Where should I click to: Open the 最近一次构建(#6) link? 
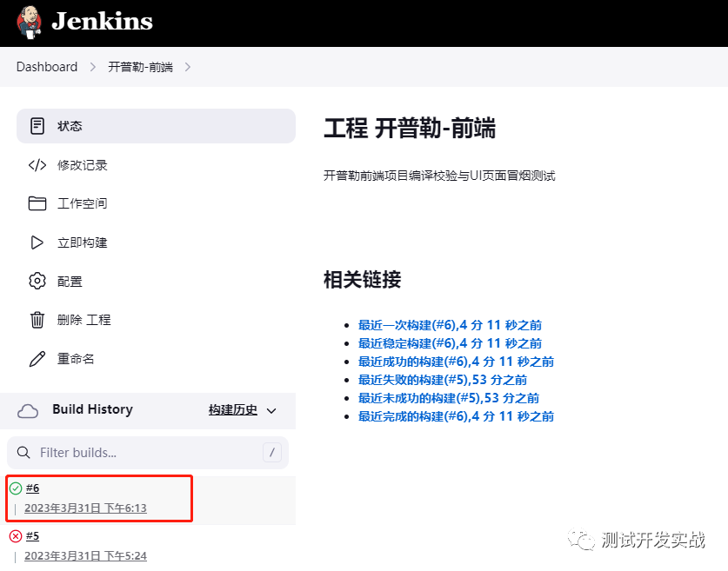pyautogui.click(x=450, y=325)
